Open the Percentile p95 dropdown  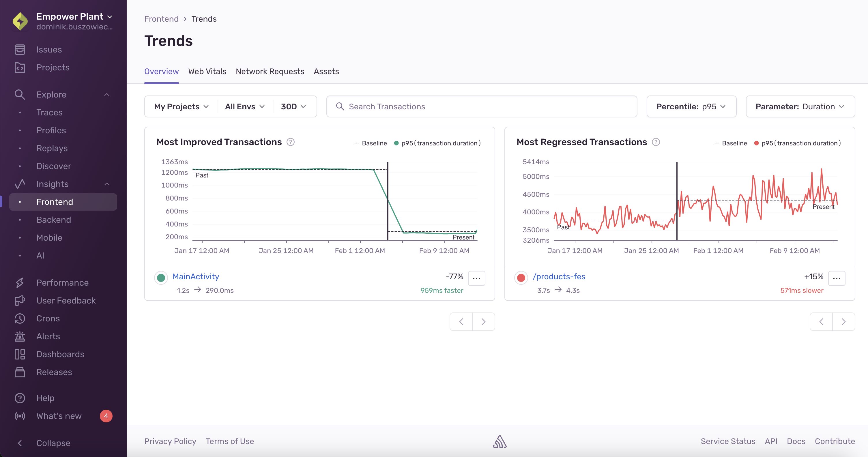(x=691, y=106)
